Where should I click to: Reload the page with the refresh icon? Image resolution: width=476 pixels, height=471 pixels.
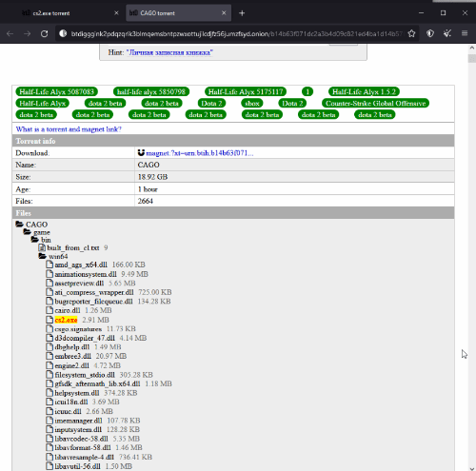44,33
